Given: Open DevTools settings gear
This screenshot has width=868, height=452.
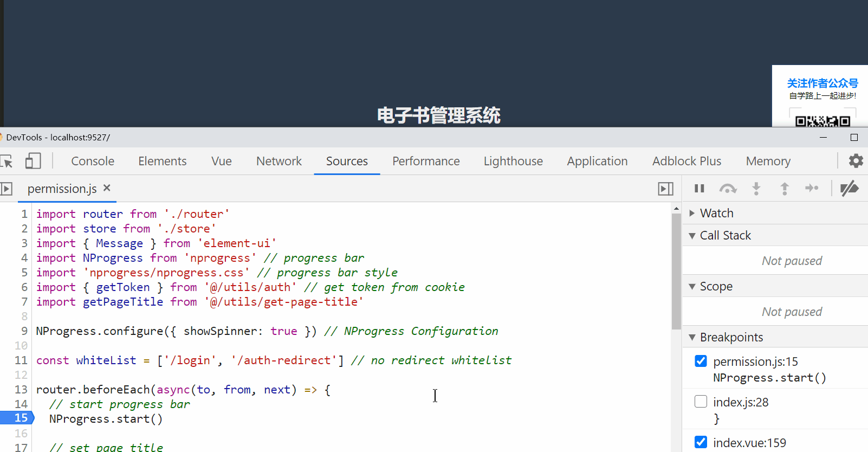Looking at the screenshot, I should (856, 161).
